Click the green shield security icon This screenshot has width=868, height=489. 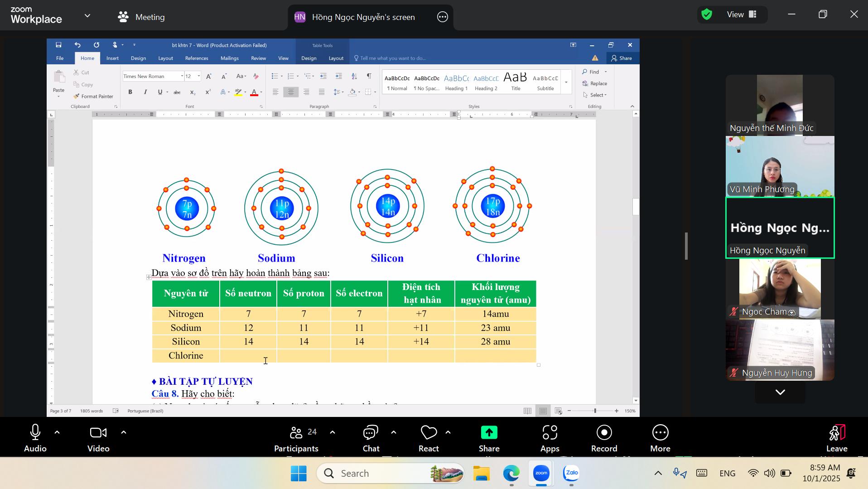tap(706, 15)
